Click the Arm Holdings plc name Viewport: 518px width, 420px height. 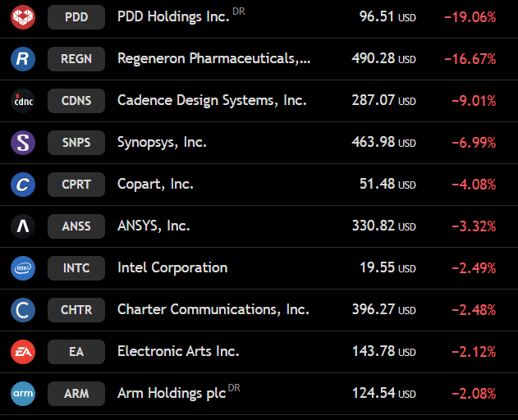click(172, 393)
